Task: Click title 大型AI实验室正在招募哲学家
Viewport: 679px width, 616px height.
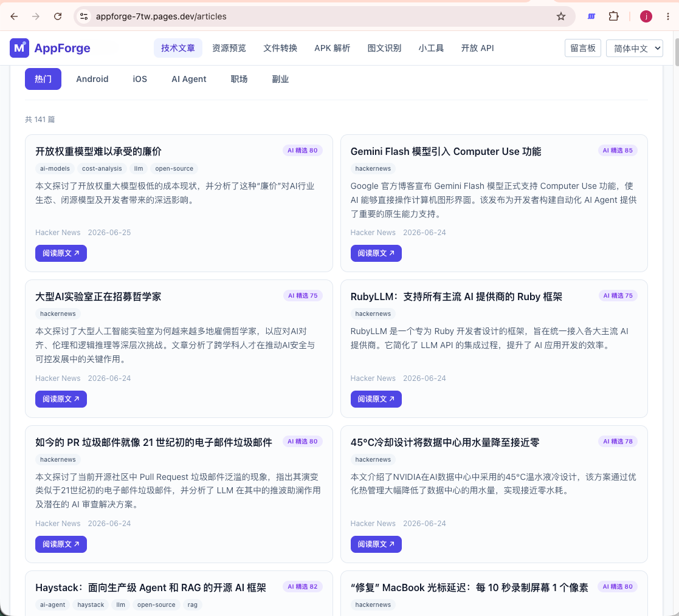Action: point(98,296)
